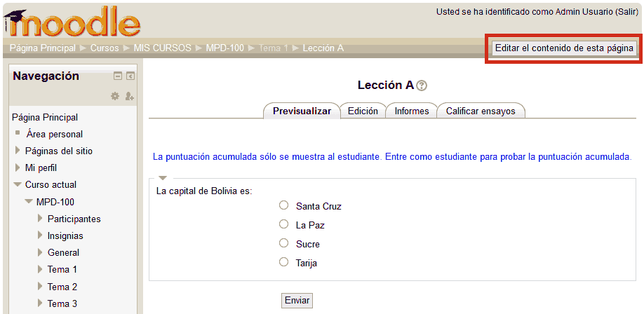644x314 pixels.
Task: Collapse the question box with triangle icon
Action: point(163,178)
